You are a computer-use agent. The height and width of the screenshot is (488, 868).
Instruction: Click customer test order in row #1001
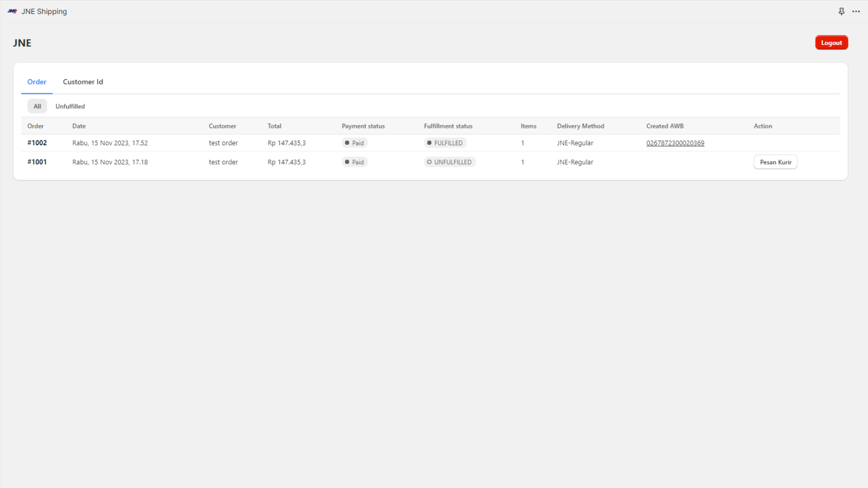224,162
